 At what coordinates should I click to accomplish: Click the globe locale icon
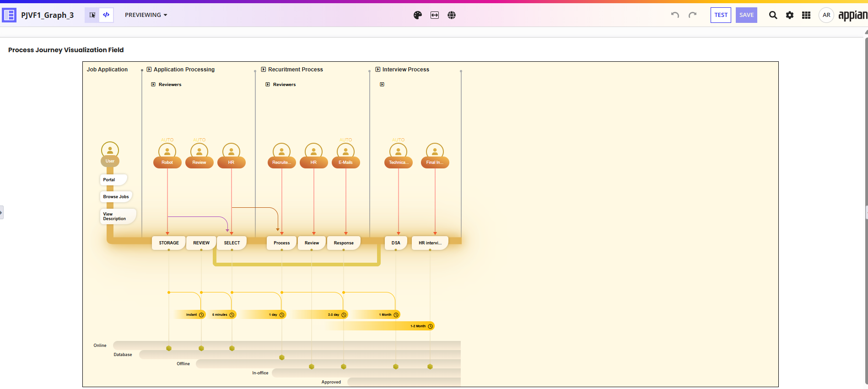452,15
